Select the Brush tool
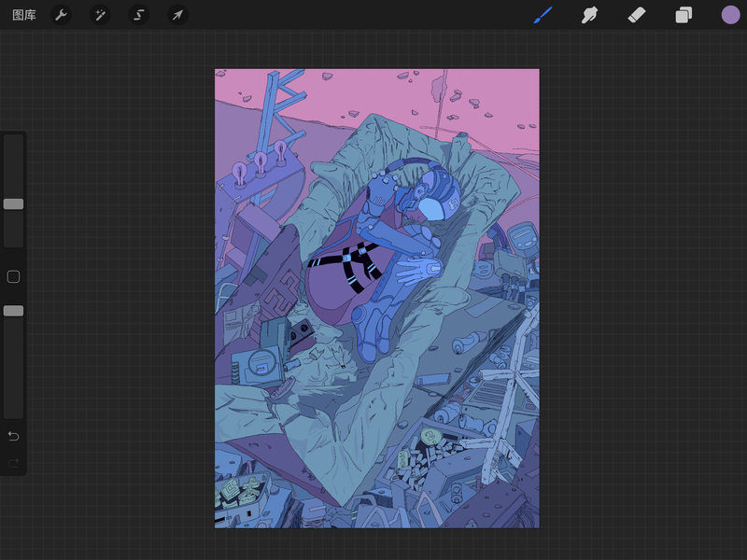The width and height of the screenshot is (747, 560). (x=543, y=15)
